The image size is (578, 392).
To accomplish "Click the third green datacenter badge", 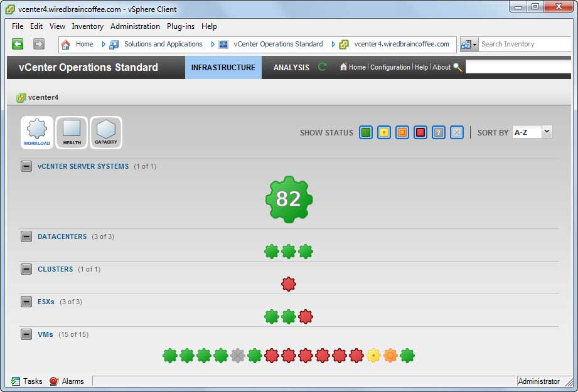I will (306, 252).
